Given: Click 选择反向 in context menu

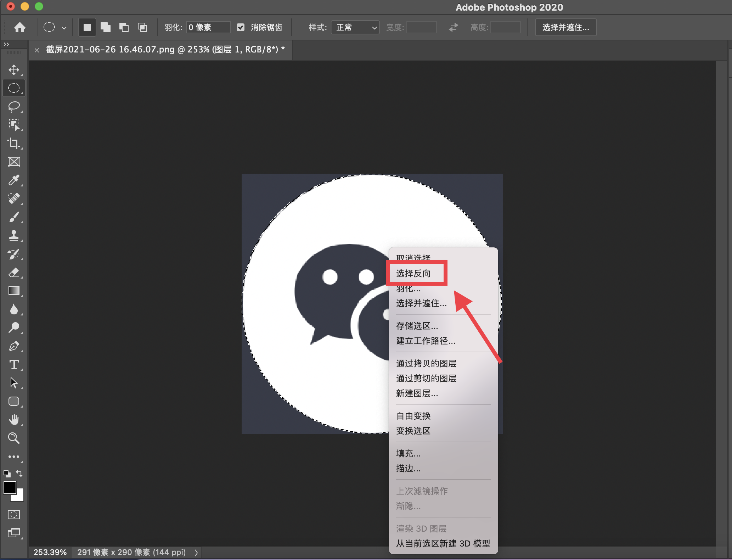Looking at the screenshot, I should (x=413, y=273).
